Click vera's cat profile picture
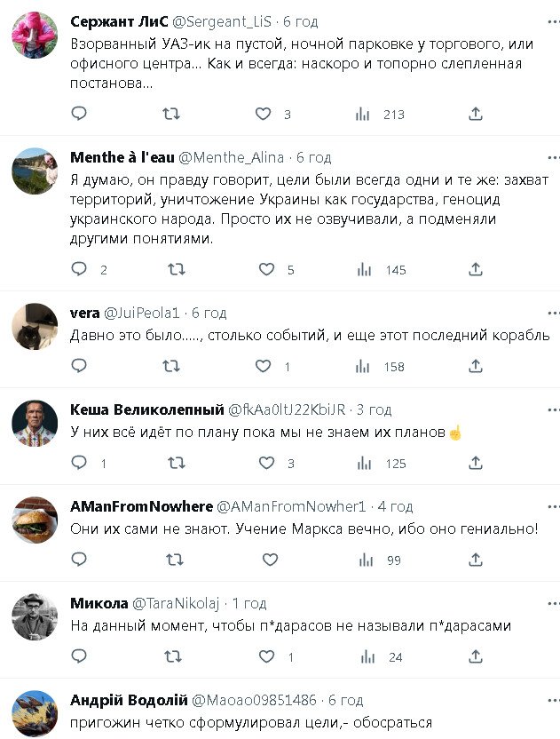The image size is (560, 739). pos(35,328)
